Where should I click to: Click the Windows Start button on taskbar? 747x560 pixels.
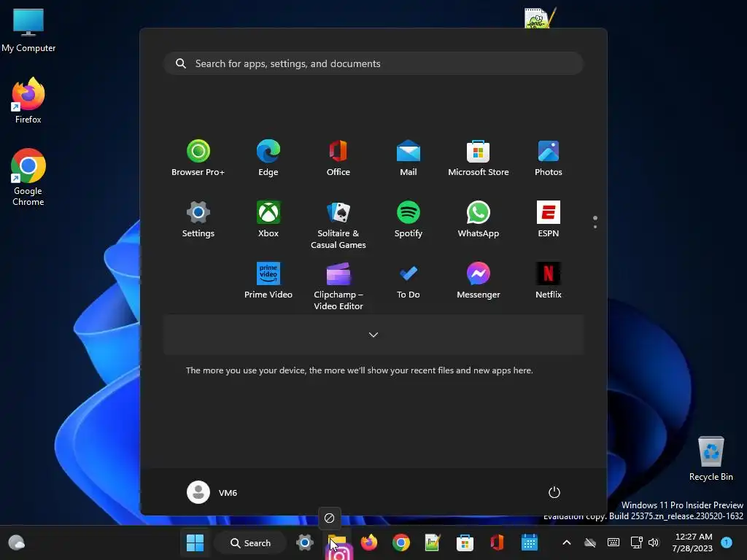pyautogui.click(x=195, y=542)
